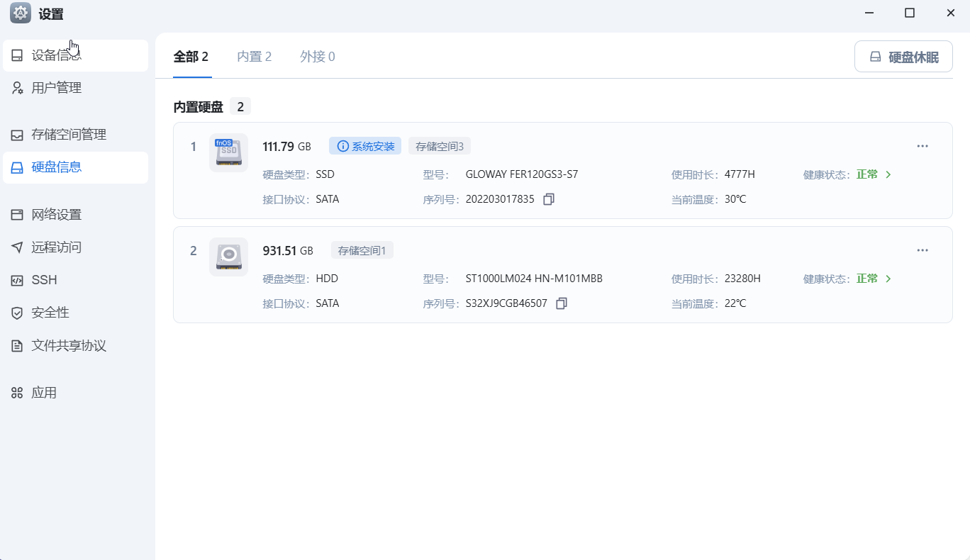Viewport: 970px width, 560px height.
Task: Switch to the 全部 2 tab
Action: point(191,57)
